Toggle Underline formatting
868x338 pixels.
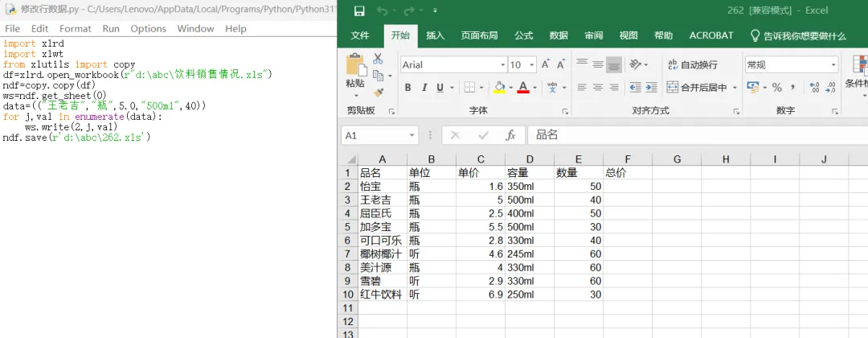[x=440, y=88]
